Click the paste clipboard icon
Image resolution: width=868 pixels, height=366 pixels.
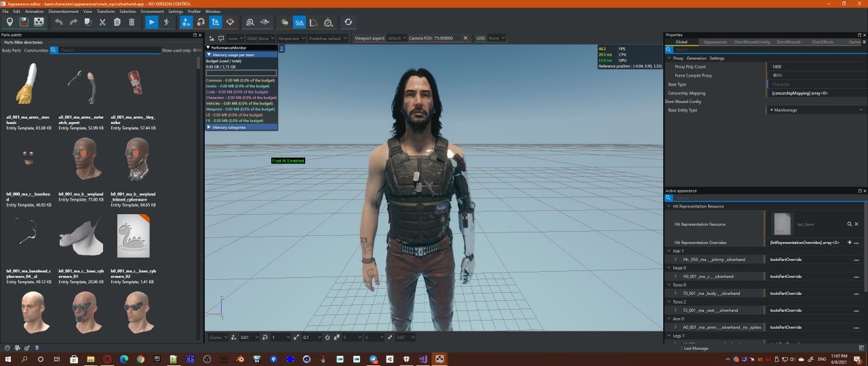117,22
